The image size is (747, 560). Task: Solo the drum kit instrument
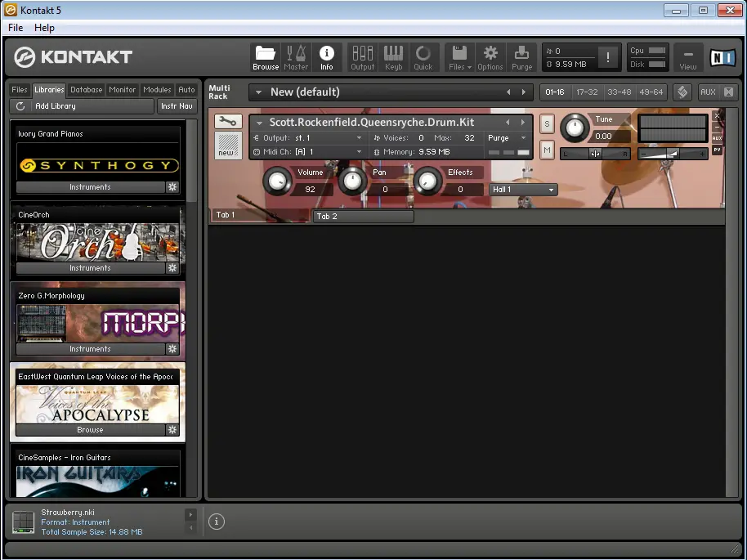click(x=547, y=124)
